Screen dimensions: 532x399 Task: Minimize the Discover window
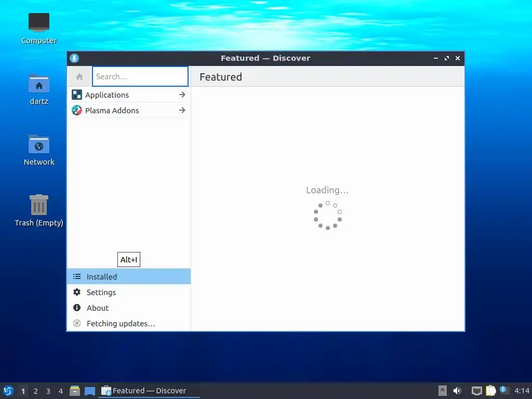(x=436, y=58)
